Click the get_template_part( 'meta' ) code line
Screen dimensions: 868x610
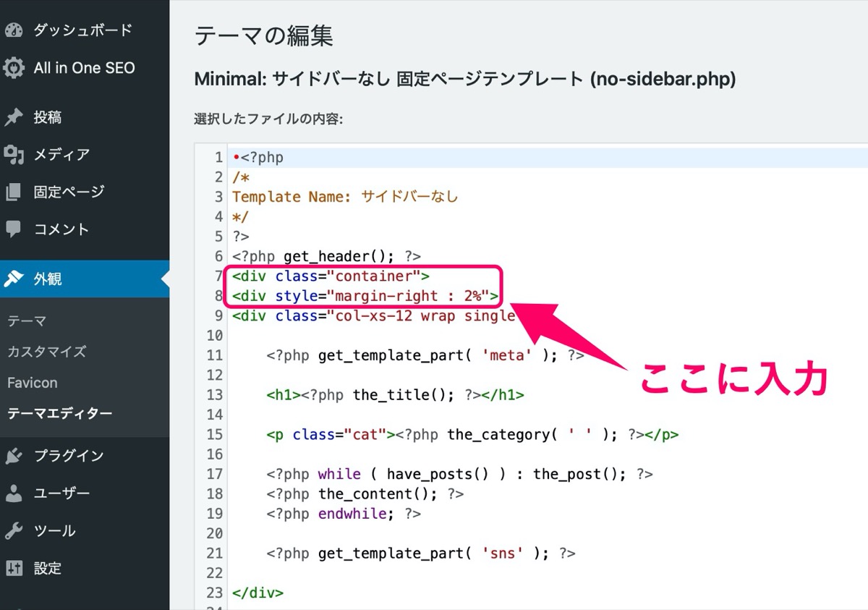pos(425,355)
